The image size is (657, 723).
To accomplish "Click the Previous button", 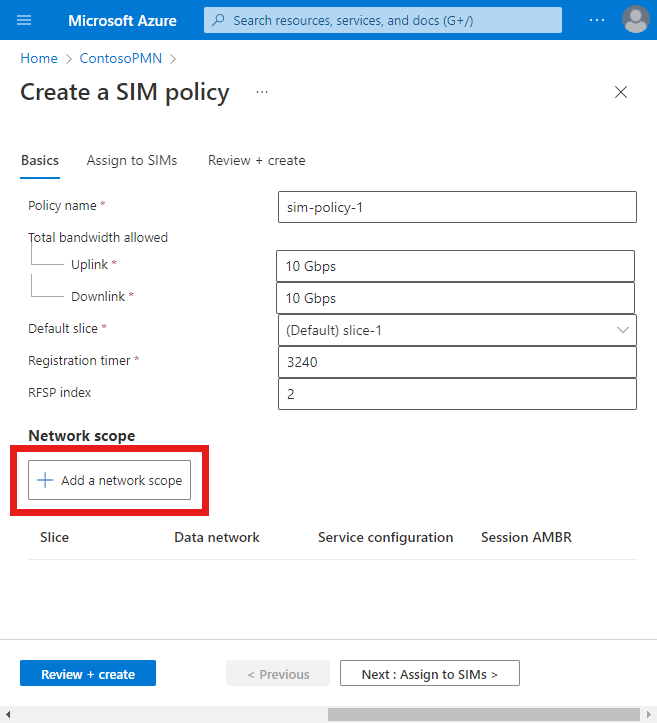I will (278, 673).
